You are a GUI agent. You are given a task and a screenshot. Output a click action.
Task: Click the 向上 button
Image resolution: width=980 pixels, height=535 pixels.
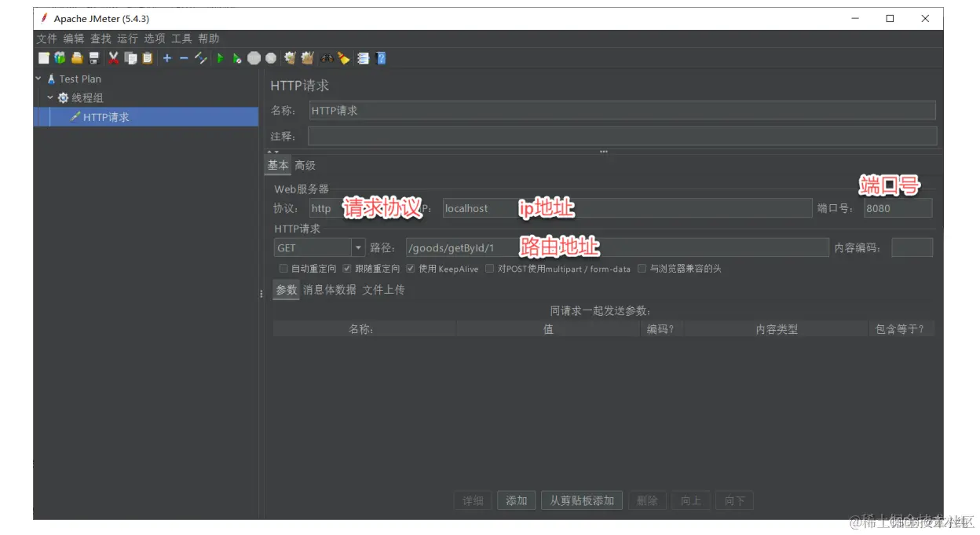click(x=691, y=500)
